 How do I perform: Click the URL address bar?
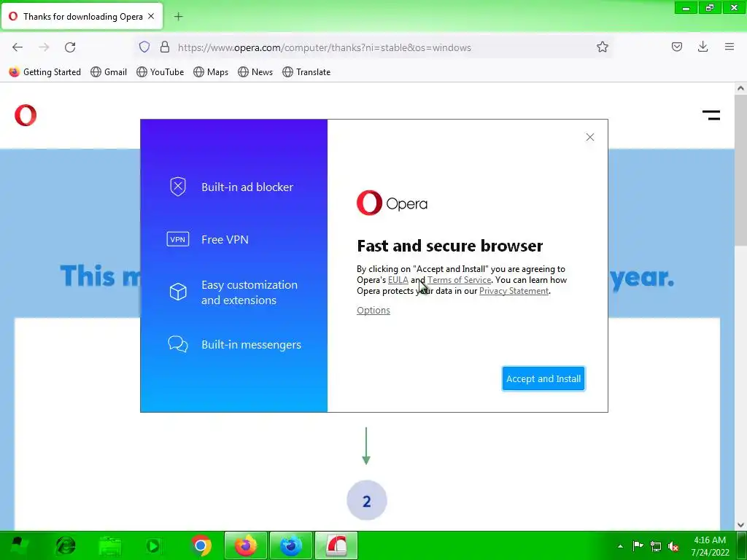pyautogui.click(x=371, y=47)
